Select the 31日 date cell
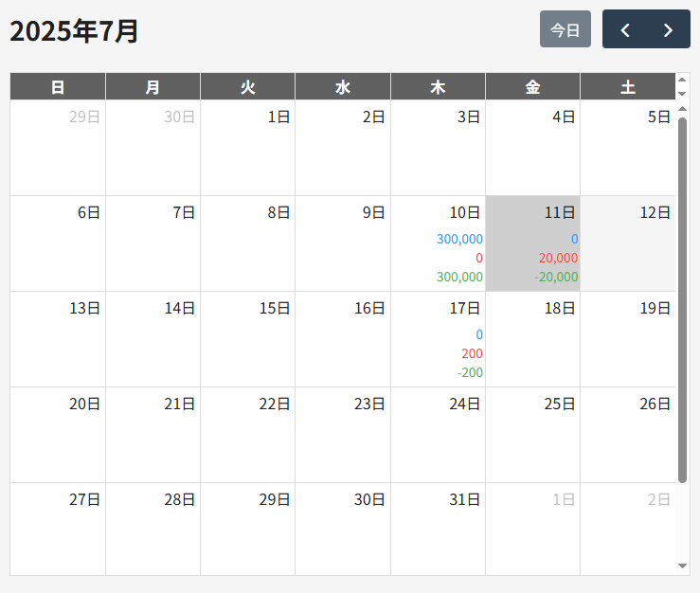700x593 pixels. pos(438,529)
